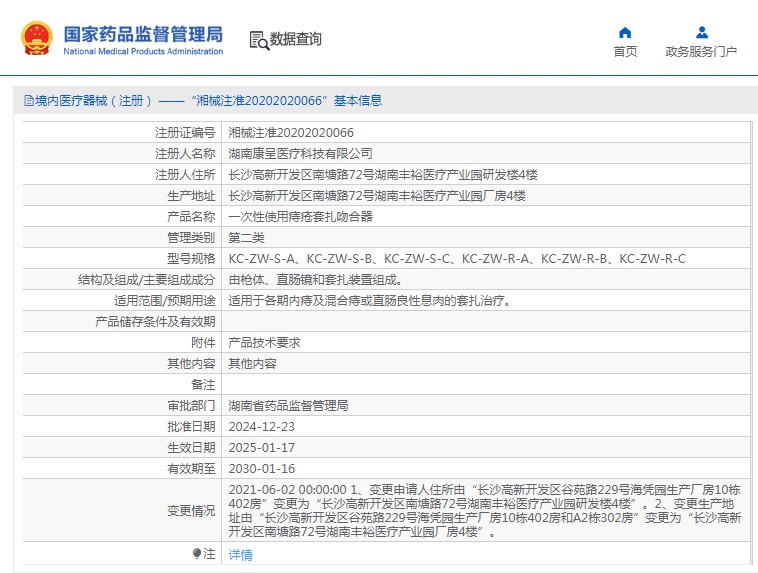The width and height of the screenshot is (758, 573).
Task: Click 注册人住所 row label
Action: (185, 175)
